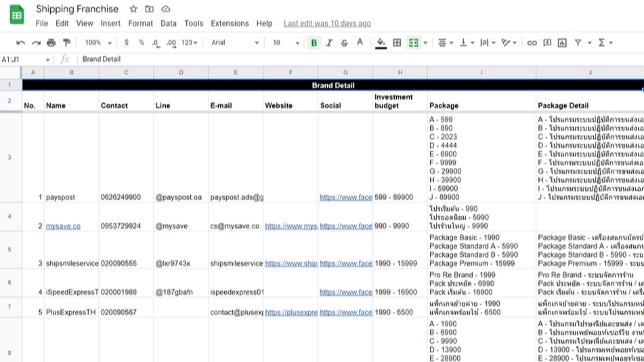Toggle italic formatting

click(329, 43)
